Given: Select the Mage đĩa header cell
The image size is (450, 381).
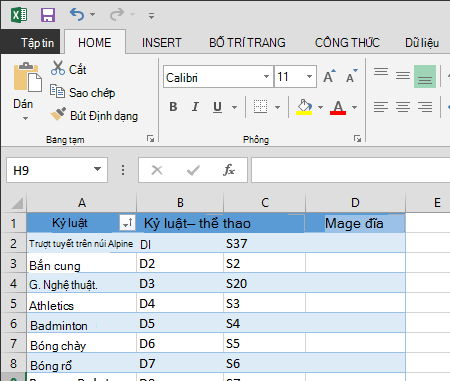Looking at the screenshot, I should [355, 223].
